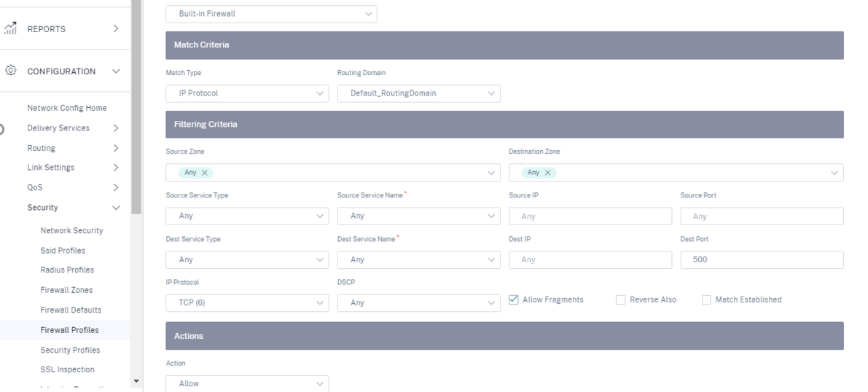868x392 pixels.
Task: Click the Routing menu label
Action: 41,148
